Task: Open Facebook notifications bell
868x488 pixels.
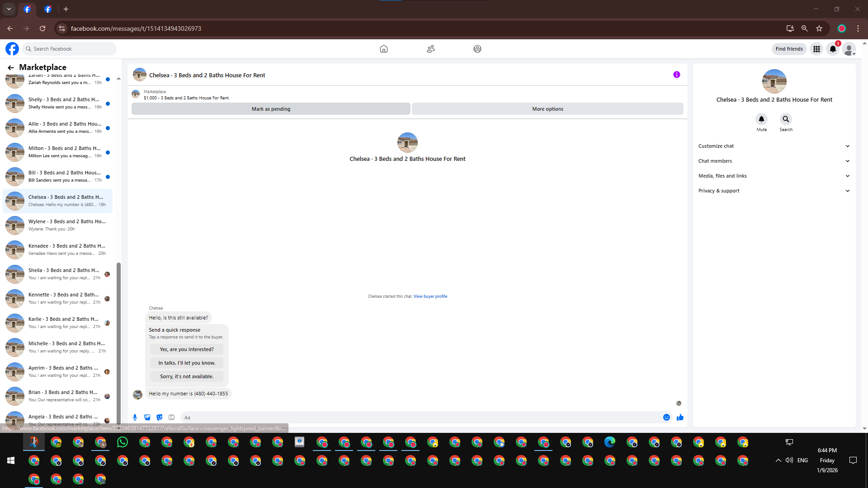Action: [833, 49]
